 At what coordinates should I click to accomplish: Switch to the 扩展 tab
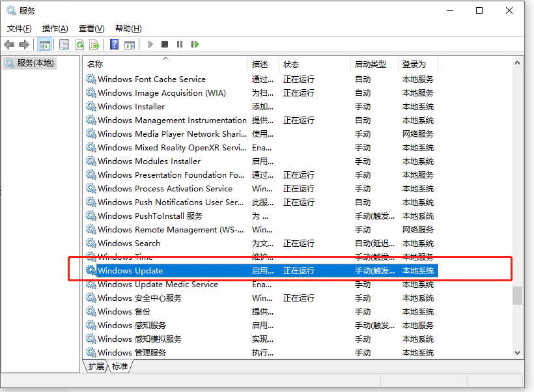[x=95, y=366]
